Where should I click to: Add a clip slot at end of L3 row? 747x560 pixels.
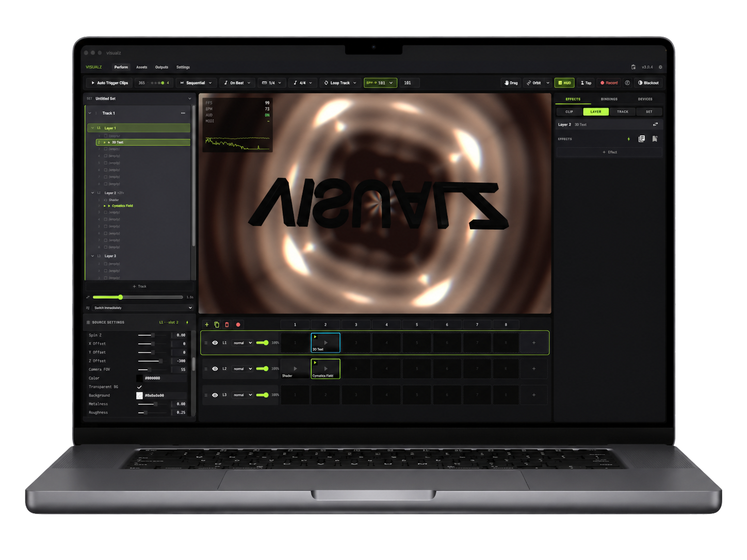pyautogui.click(x=534, y=395)
